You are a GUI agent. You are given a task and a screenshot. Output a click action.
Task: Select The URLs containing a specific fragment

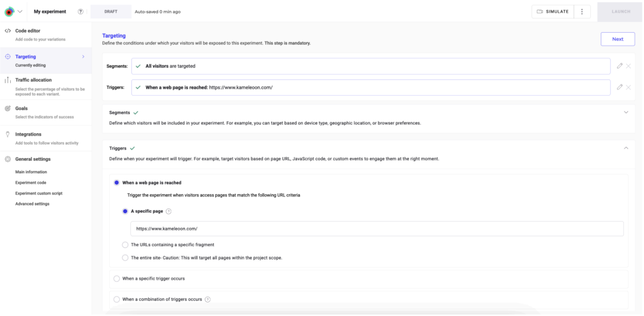(125, 245)
